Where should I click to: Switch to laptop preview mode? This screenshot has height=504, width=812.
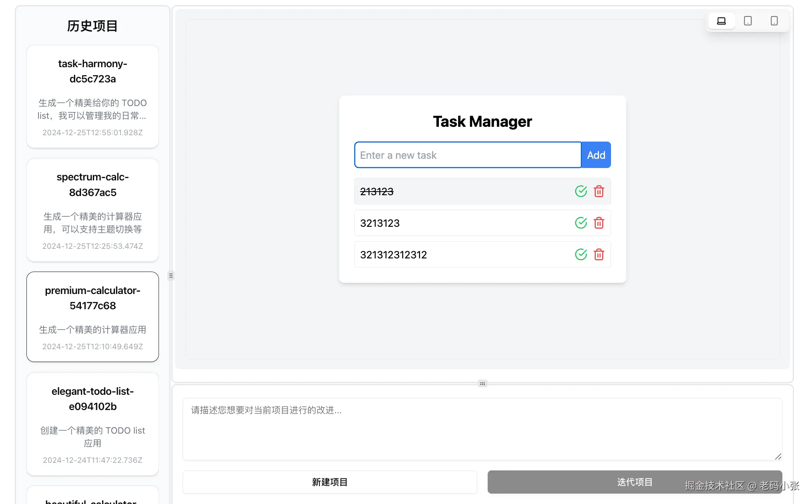coord(721,21)
